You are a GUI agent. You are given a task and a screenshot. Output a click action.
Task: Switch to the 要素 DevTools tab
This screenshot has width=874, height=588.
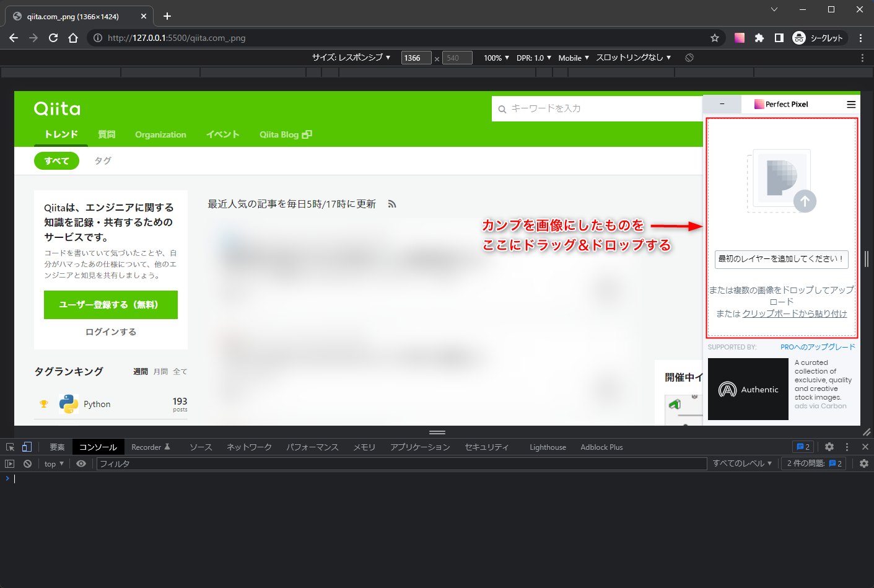click(x=57, y=447)
